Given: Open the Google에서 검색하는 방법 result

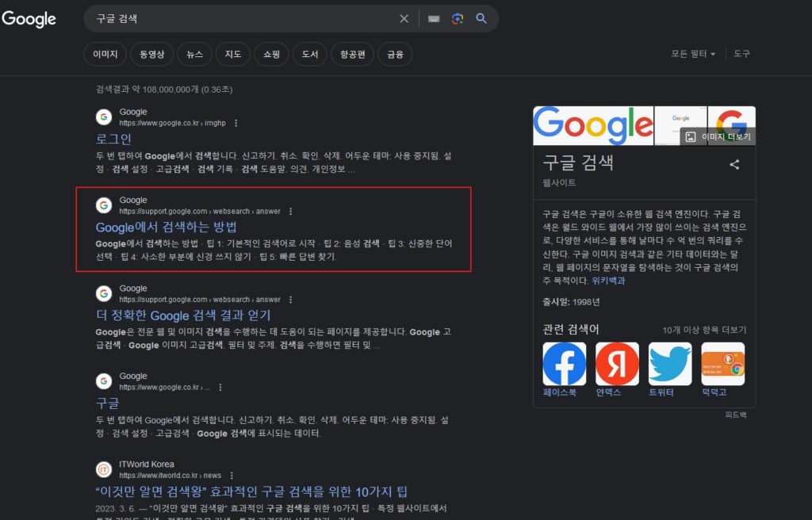Looking at the screenshot, I should click(x=167, y=227).
